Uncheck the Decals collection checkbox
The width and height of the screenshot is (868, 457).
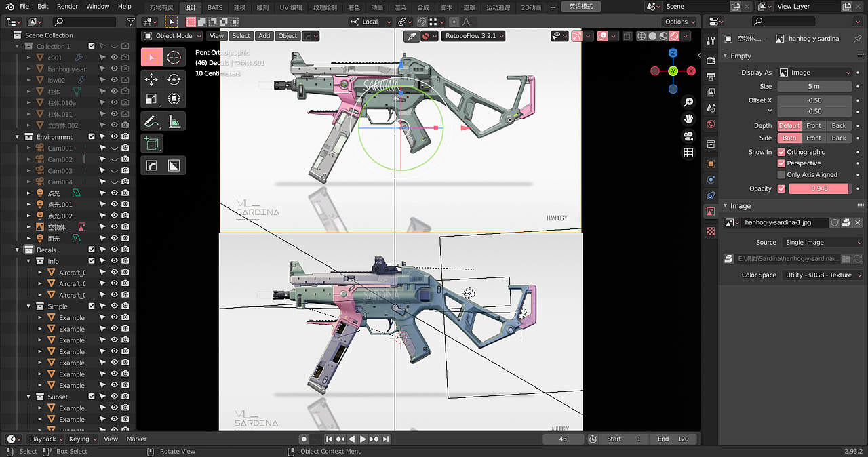point(91,250)
